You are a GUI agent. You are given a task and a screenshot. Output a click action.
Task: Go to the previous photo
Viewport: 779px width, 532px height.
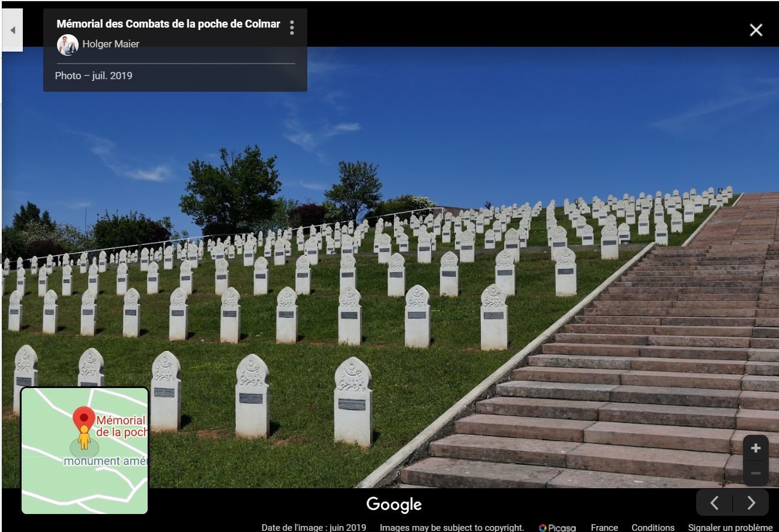(x=714, y=503)
